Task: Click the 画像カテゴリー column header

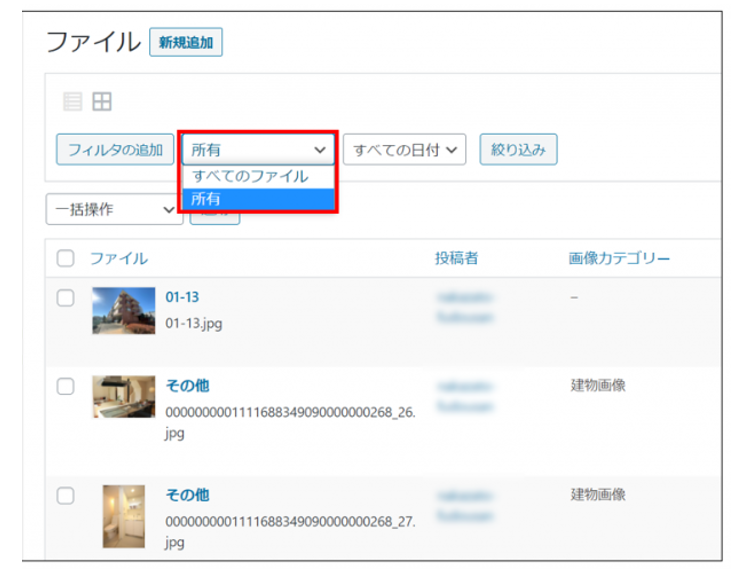Action: 619,259
